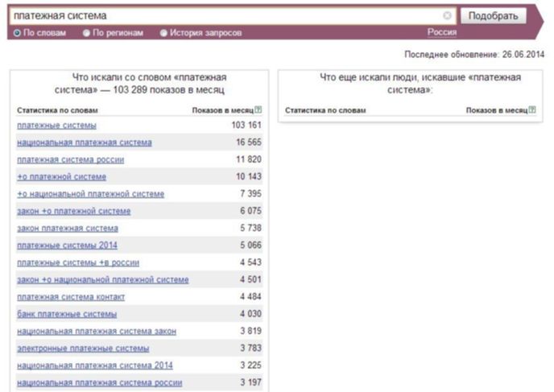Click left panel 'Статистика по словам' header
This screenshot has height=392, width=554.
click(x=57, y=110)
